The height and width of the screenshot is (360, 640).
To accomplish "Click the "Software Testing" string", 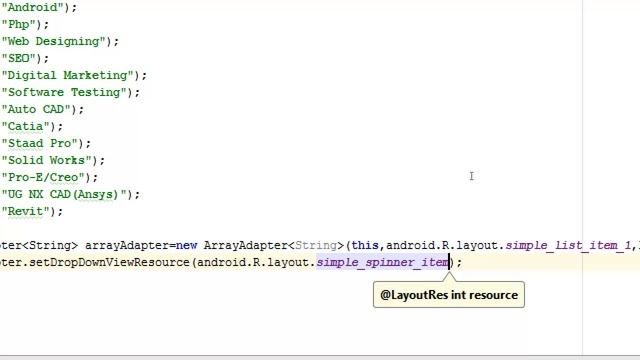I will tap(64, 92).
